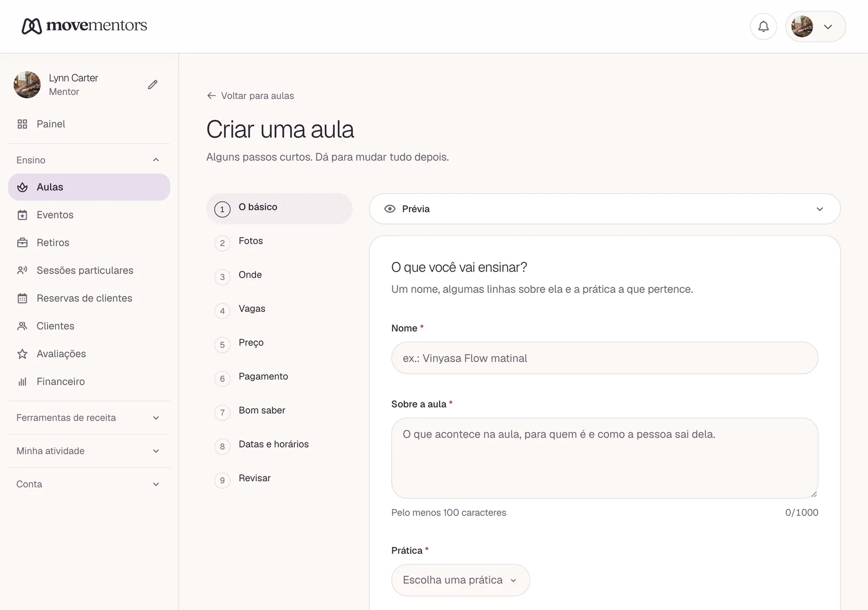Click the Aulas lotus icon
This screenshot has height=610, width=868.
22,187
